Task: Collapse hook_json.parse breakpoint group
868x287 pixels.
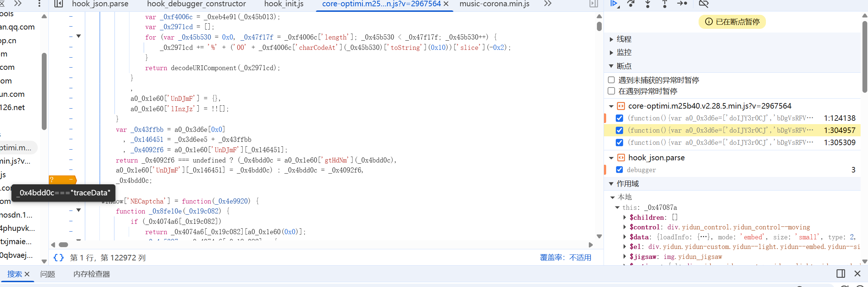Action: tap(611, 158)
